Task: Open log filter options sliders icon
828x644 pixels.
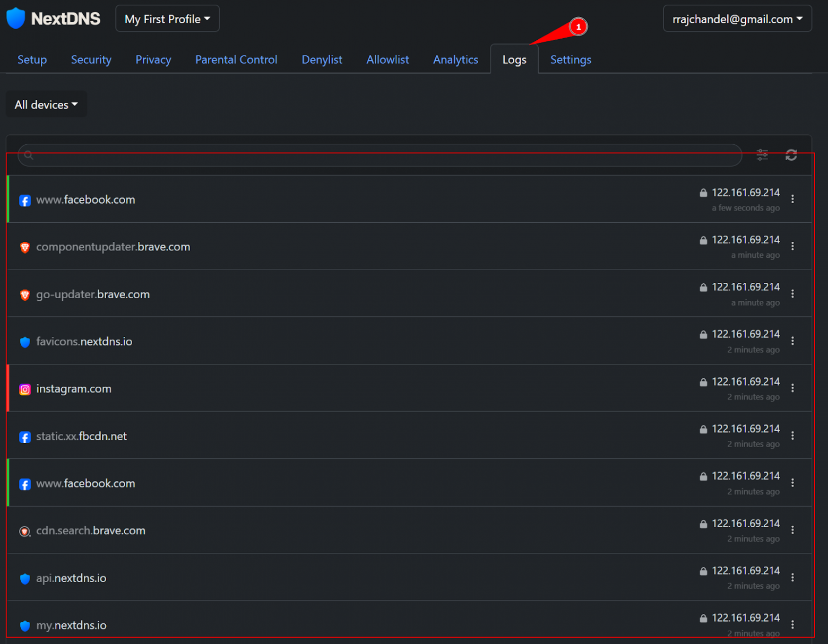Action: pos(762,155)
